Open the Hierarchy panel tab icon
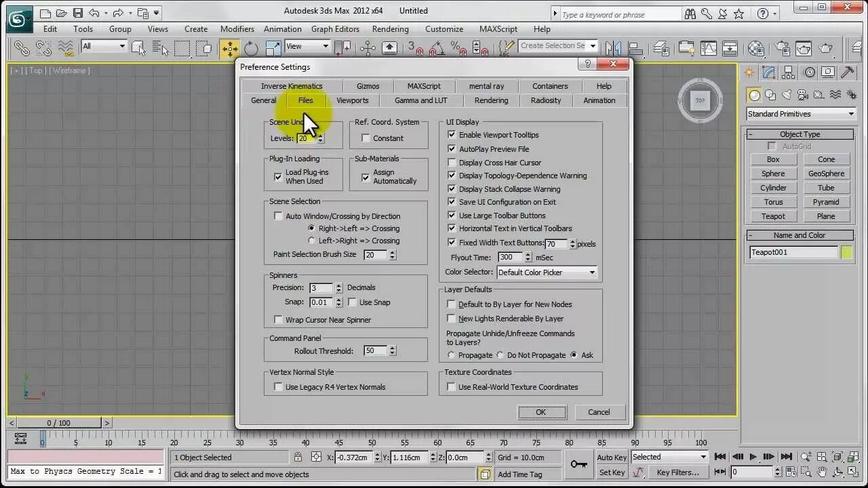The image size is (868, 488). pos(789,73)
